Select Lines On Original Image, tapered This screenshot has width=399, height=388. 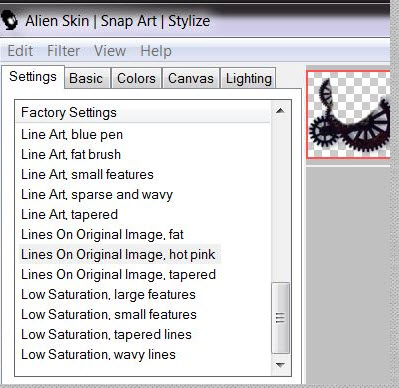[118, 275]
